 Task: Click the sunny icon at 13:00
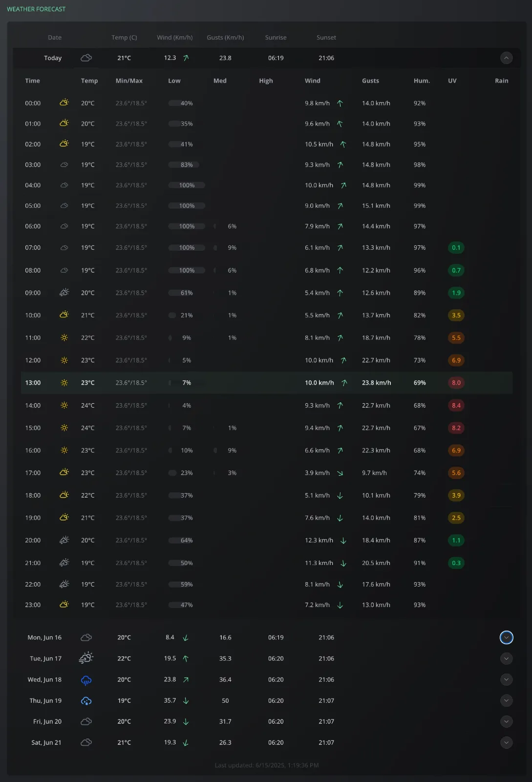[64, 383]
